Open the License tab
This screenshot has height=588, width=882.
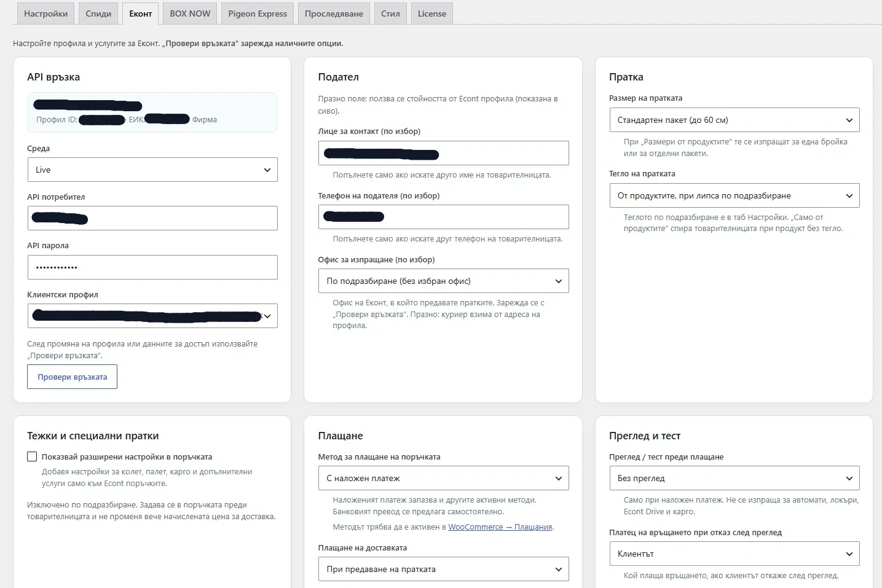[432, 14]
